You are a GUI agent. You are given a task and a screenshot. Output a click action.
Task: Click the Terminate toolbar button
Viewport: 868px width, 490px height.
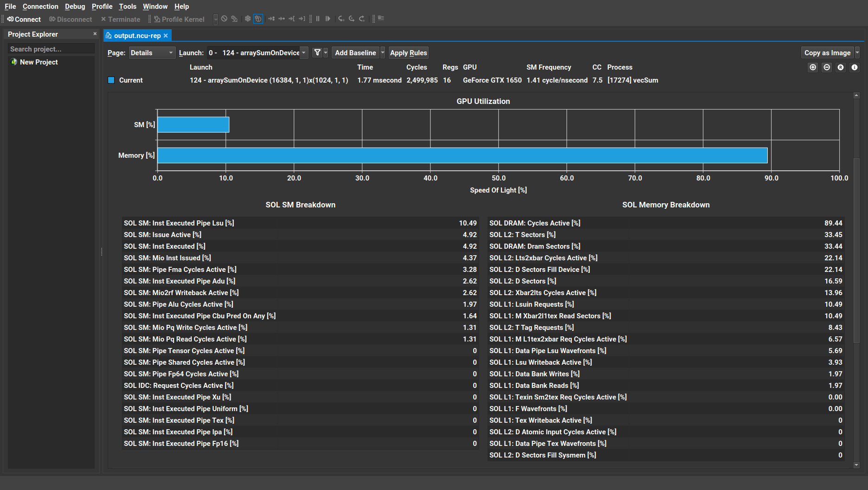click(121, 19)
